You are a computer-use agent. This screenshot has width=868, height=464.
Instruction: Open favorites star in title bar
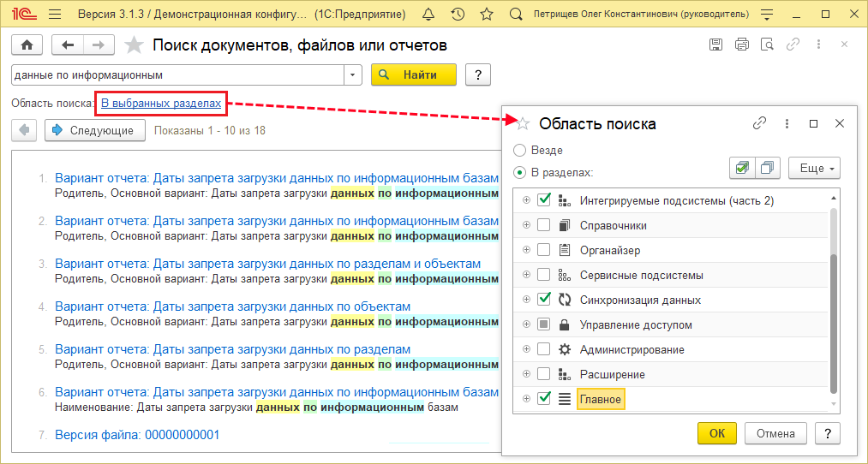487,15
